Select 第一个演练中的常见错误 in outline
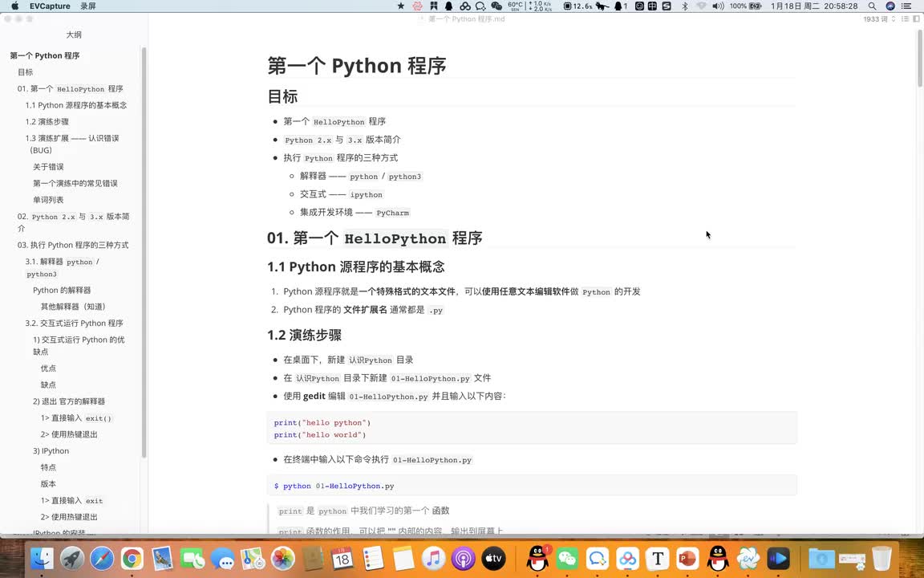The height and width of the screenshot is (578, 924). (x=75, y=183)
